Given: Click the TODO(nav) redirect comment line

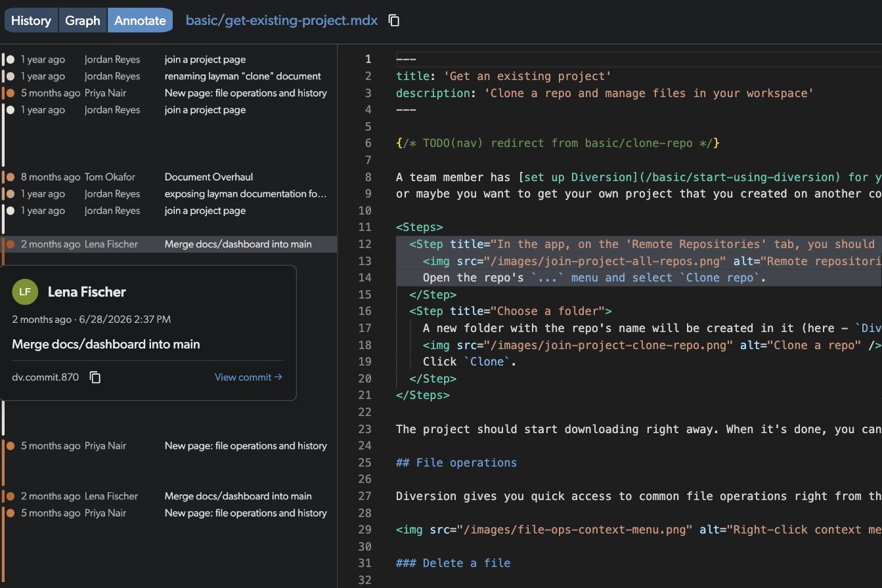Looking at the screenshot, I should (558, 144).
